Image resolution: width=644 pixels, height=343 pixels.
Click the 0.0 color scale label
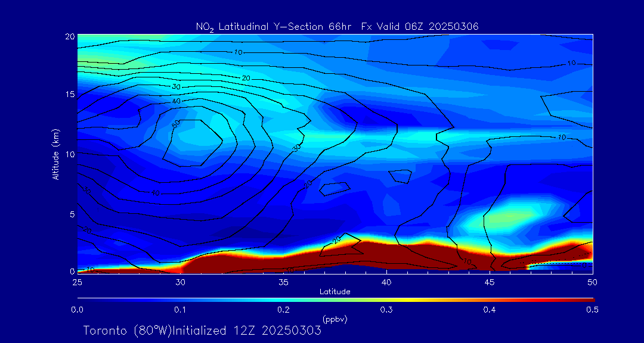coord(77,310)
